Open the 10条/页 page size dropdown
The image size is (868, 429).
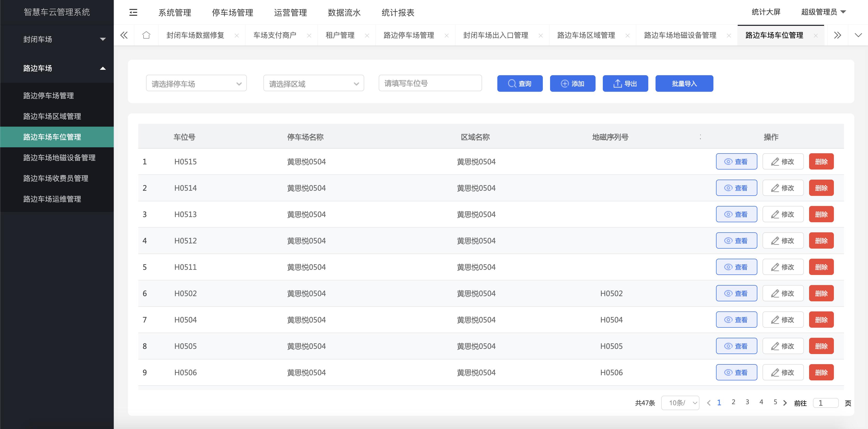680,402
